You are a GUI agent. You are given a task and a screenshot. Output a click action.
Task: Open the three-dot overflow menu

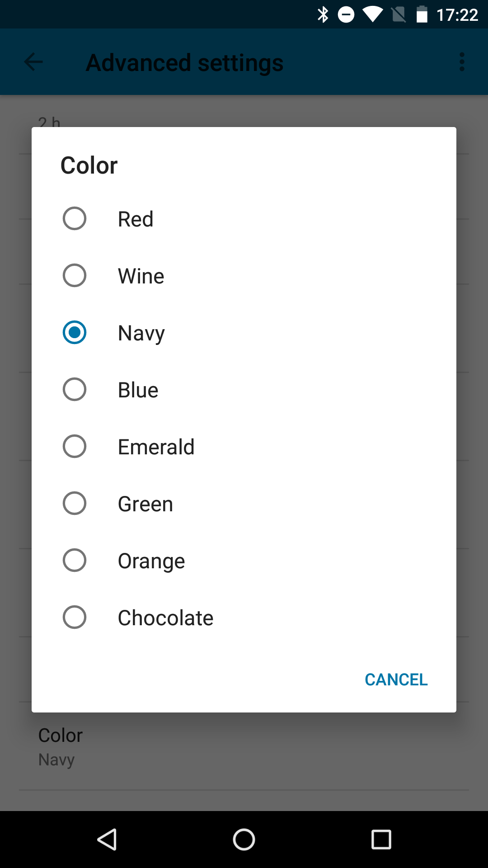[x=462, y=62]
